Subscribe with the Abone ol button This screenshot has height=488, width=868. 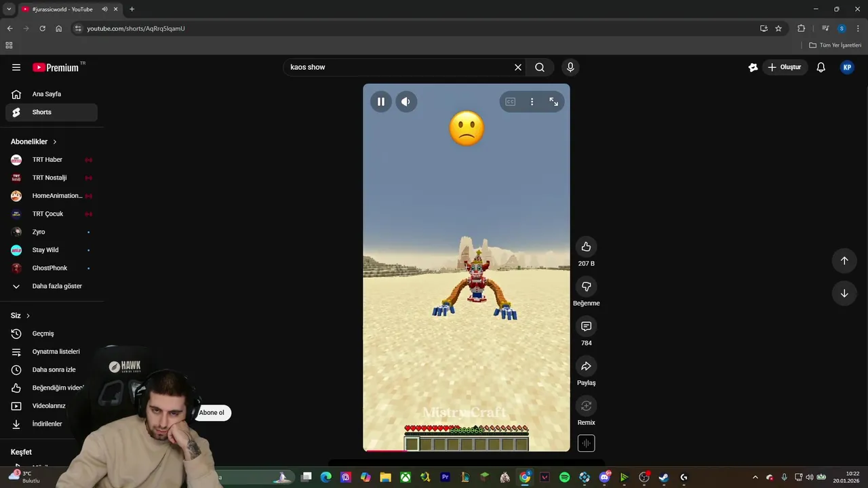[x=212, y=413]
